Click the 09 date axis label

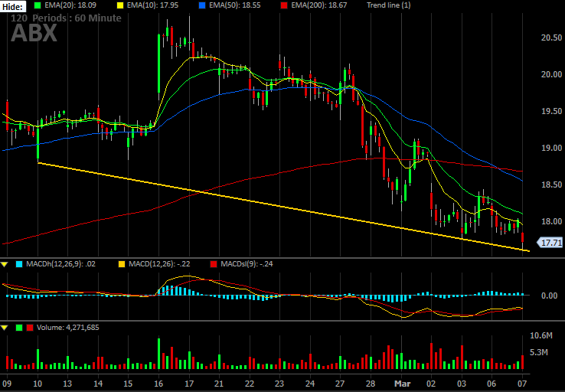tap(7, 383)
